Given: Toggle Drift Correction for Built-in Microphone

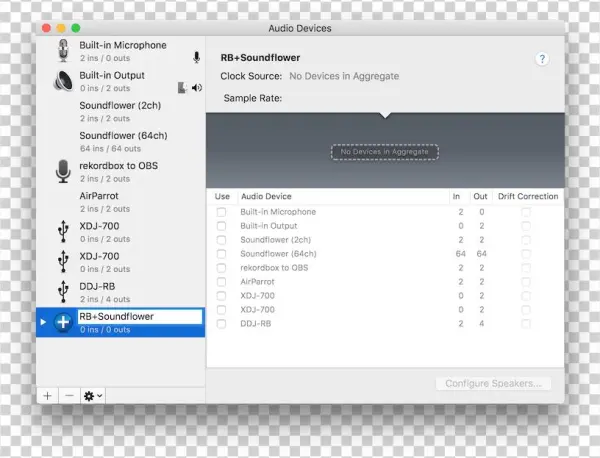Looking at the screenshot, I should (526, 212).
